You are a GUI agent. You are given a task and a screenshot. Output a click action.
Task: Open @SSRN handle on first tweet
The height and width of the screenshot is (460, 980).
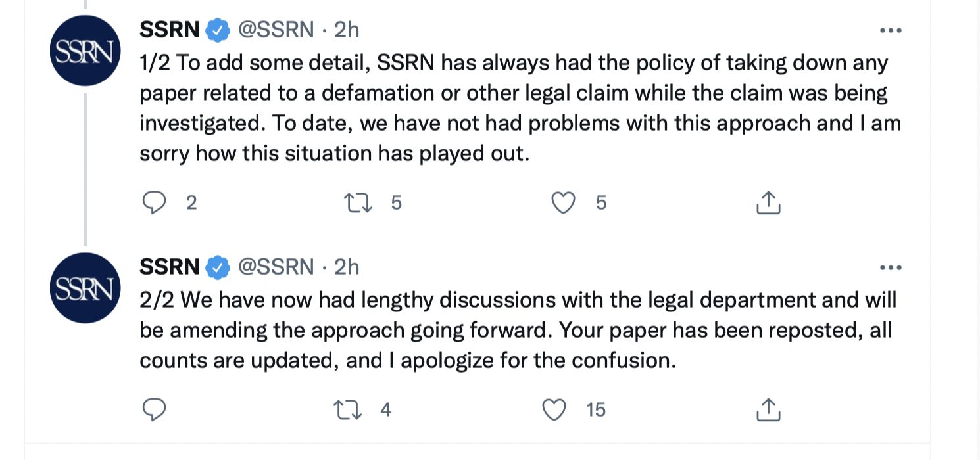(275, 30)
